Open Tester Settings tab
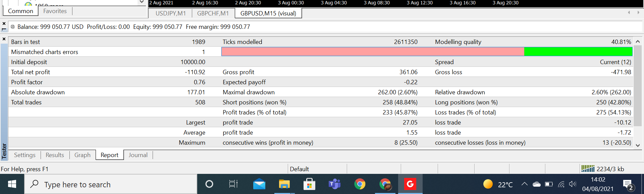The height and width of the screenshot is (194, 644). pos(25,155)
